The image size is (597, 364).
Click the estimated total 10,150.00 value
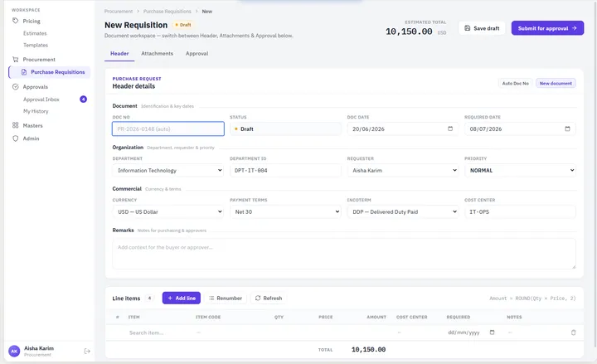409,32
